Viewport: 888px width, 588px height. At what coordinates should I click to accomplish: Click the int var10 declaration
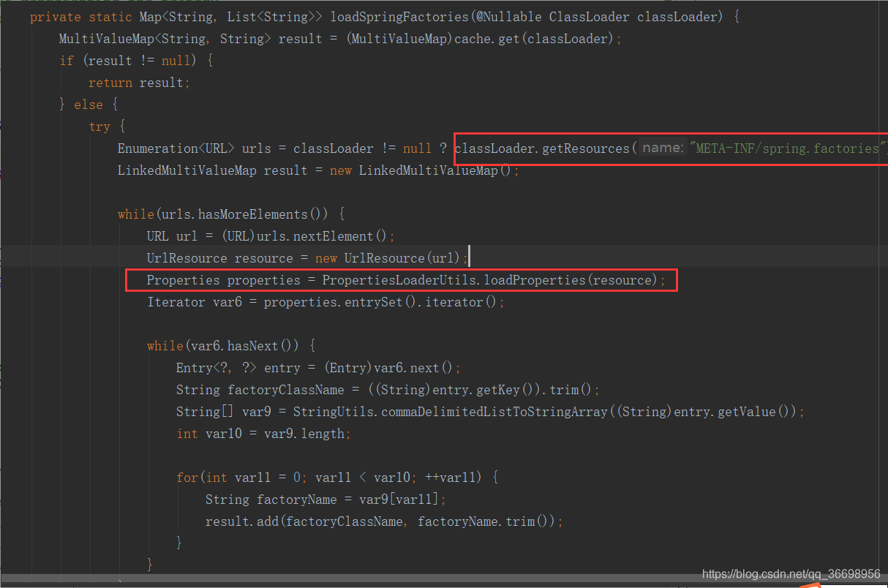point(209,434)
